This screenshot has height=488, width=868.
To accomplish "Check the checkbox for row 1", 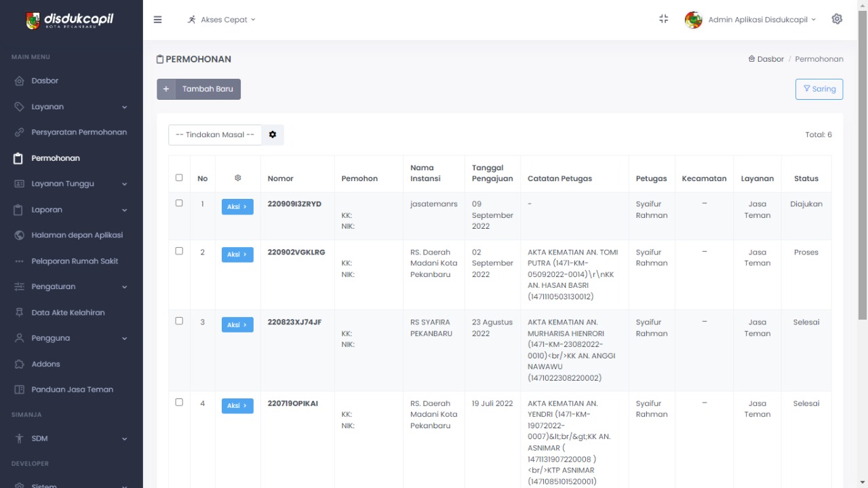I will pyautogui.click(x=179, y=203).
